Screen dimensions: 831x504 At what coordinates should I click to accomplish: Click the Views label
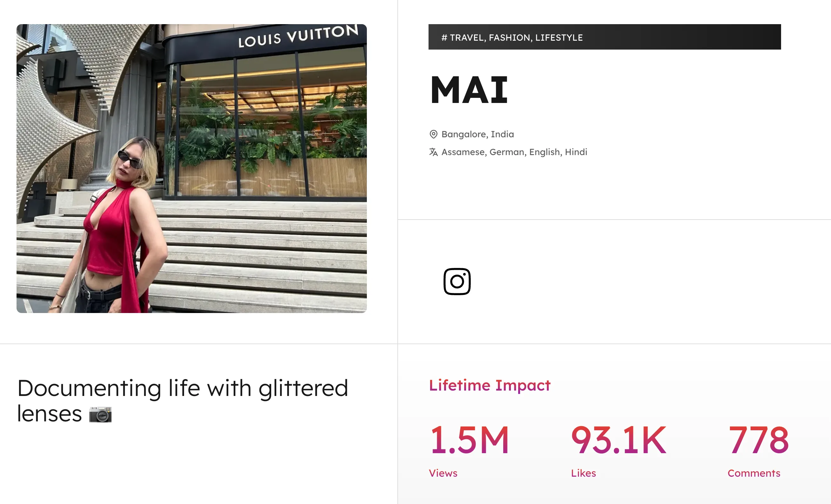coord(443,473)
